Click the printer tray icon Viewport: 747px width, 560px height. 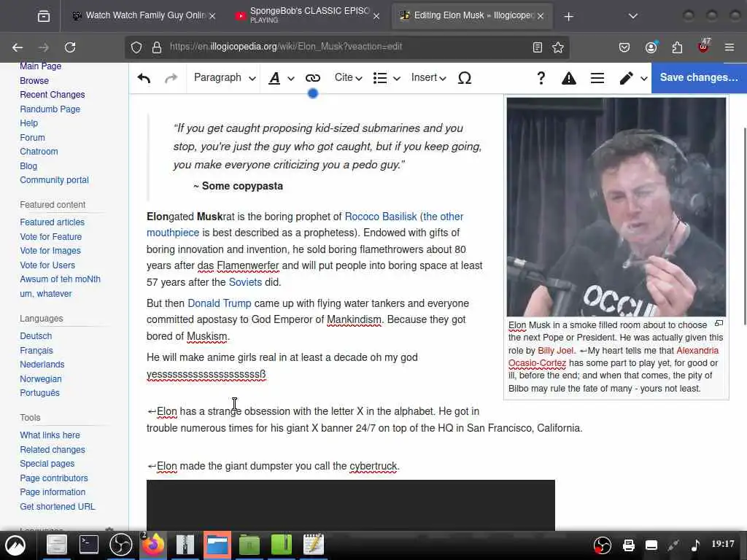coord(628,545)
